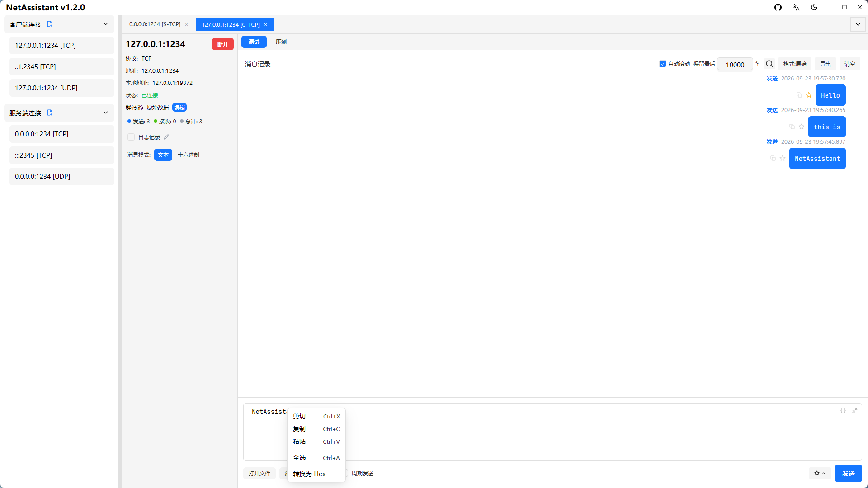
Task: Unstar the Hello message
Action: (809, 95)
